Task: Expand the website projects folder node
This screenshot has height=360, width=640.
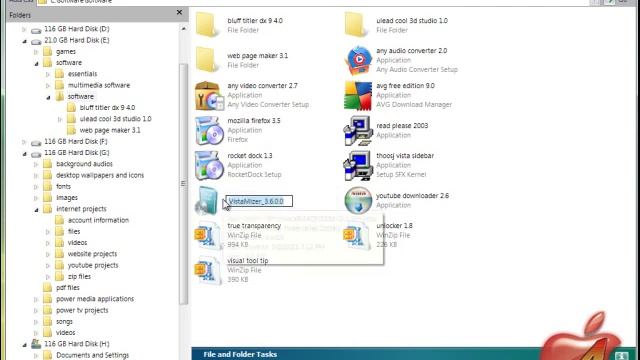Action: pos(48,254)
